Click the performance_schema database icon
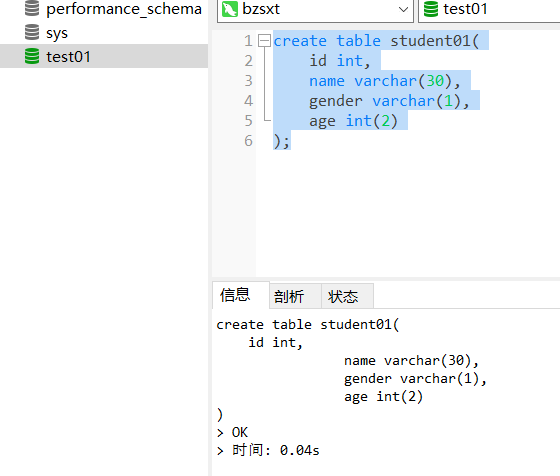Viewport: 560px width, 476px height. (32, 9)
